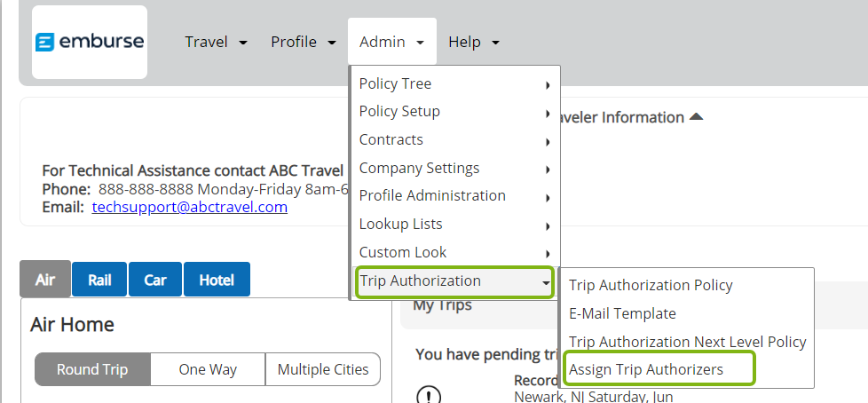This screenshot has height=403, width=868.
Task: Collapse the Traveler Information triangle
Action: [x=697, y=117]
